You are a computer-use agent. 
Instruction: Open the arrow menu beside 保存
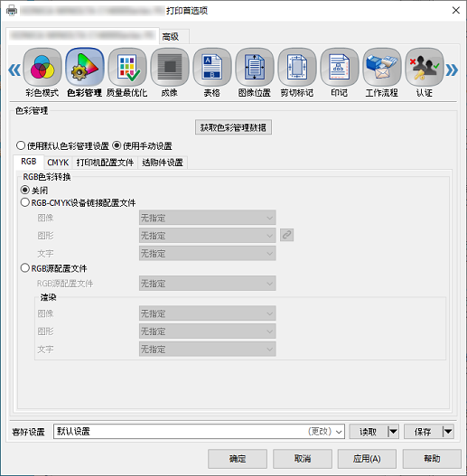click(x=448, y=432)
